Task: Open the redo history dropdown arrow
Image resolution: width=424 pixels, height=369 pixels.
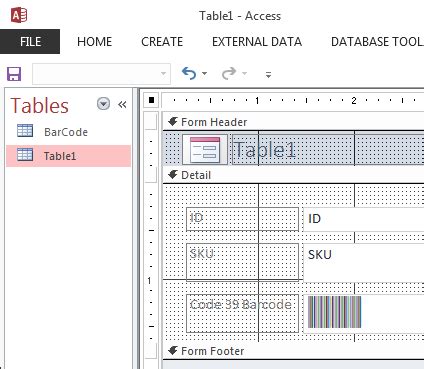Action: 244,73
